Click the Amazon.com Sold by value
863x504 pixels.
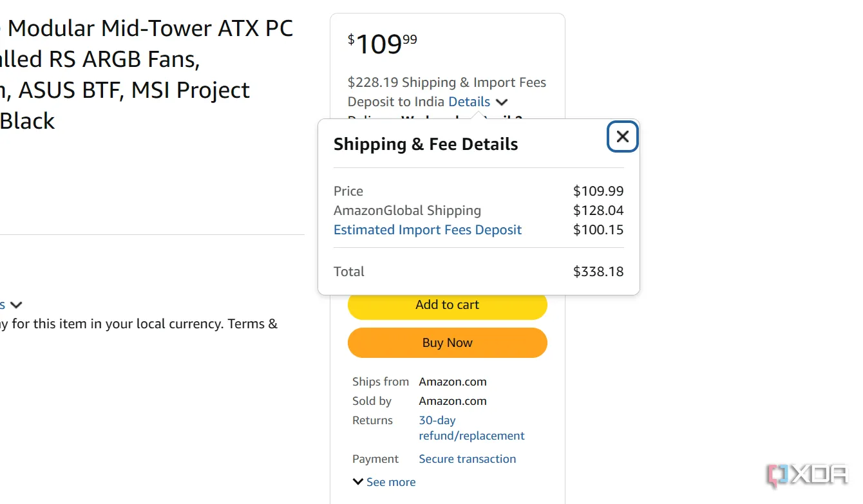pos(452,401)
